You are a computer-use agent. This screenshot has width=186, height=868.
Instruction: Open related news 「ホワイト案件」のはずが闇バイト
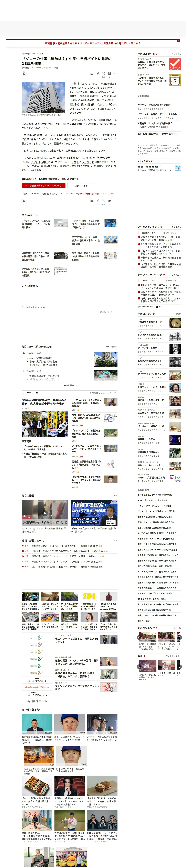86,224
